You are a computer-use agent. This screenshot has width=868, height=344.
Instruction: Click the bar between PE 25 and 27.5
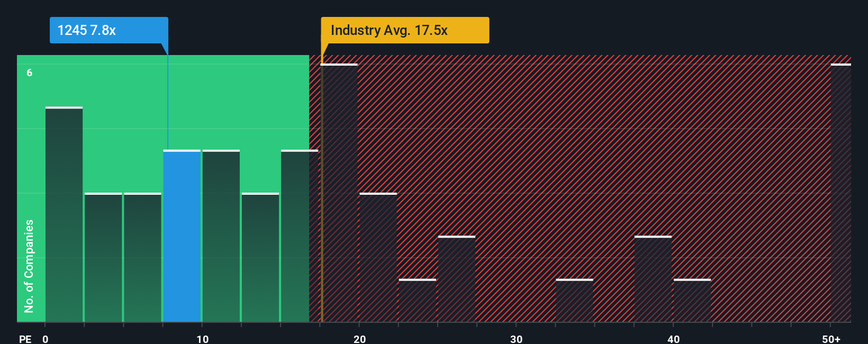click(x=457, y=279)
